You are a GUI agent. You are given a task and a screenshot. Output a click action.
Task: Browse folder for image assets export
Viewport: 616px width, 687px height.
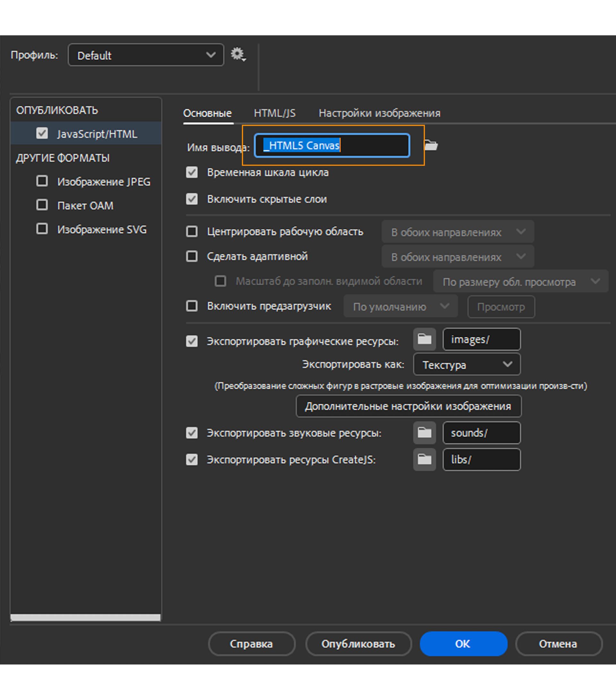pyautogui.click(x=424, y=339)
